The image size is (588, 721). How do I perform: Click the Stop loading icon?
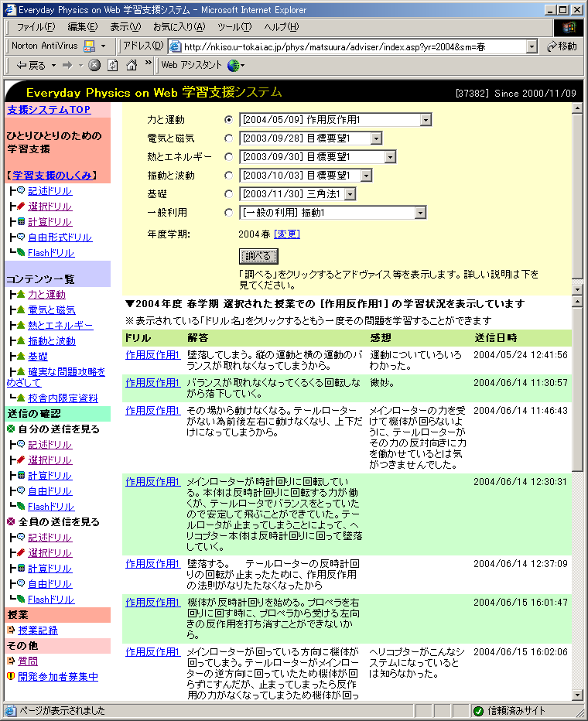94,65
